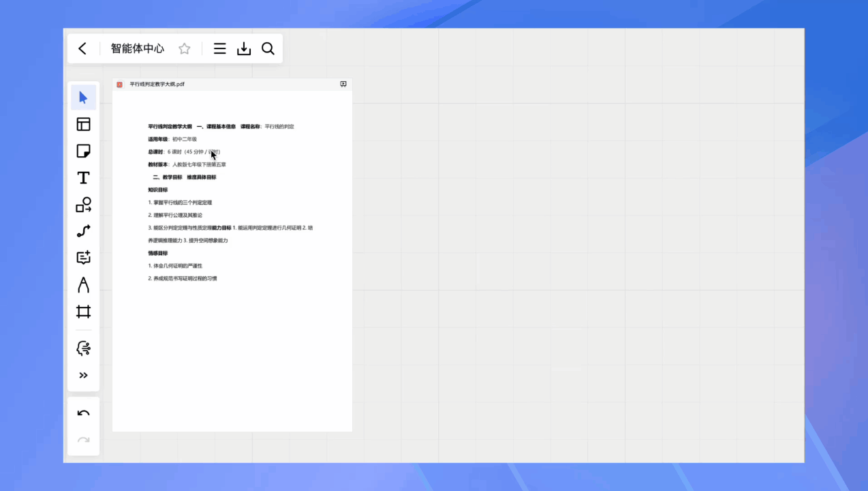Open the templates layout tool
The height and width of the screenshot is (491, 868).
tap(83, 124)
